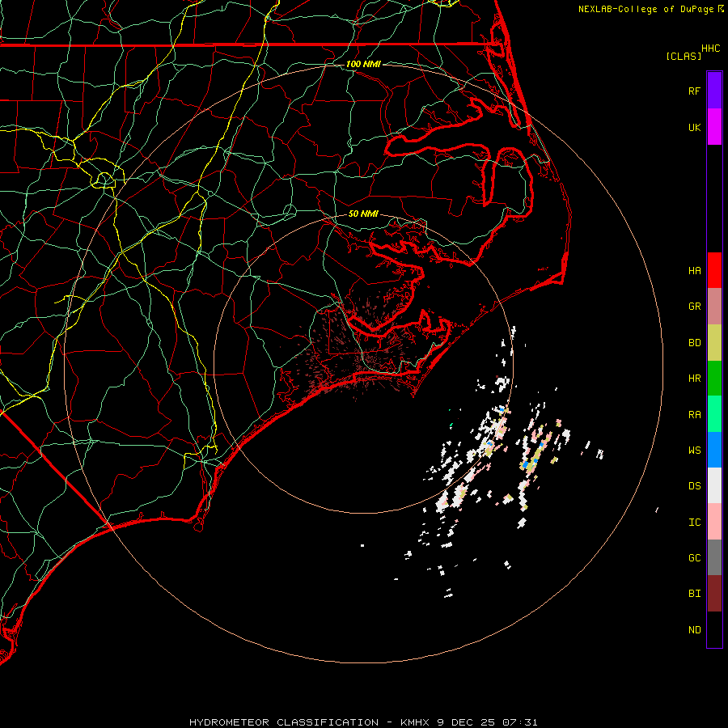Click the [CLAS] legend header
Screen dimensions: 728x728
click(683, 57)
